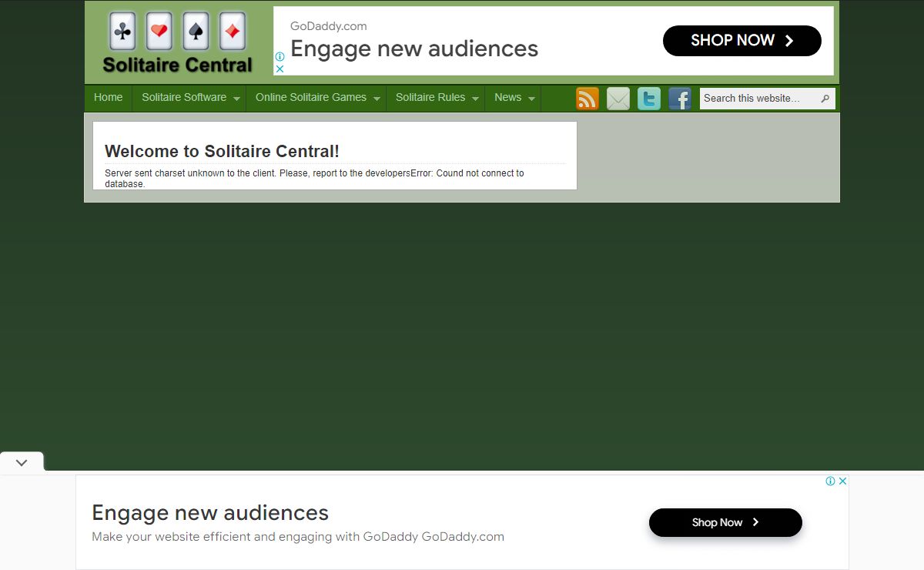Expand the Solitaire Rules dropdown arrow
The width and height of the screenshot is (924, 570).
[475, 99]
